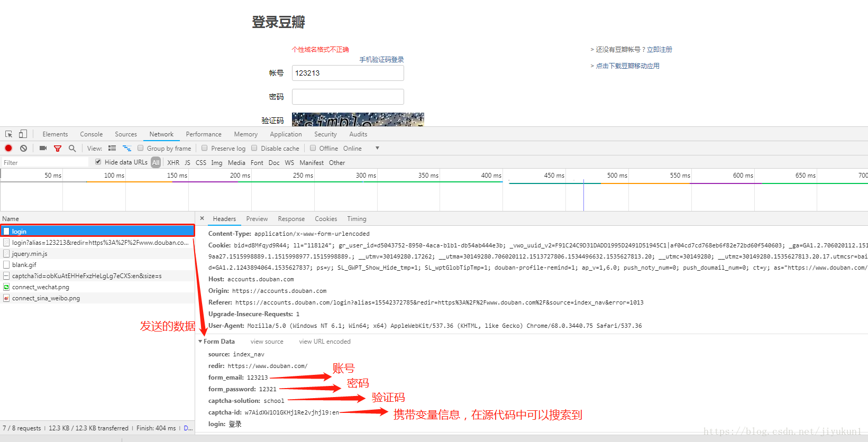Filter requests by Font

coord(257,163)
